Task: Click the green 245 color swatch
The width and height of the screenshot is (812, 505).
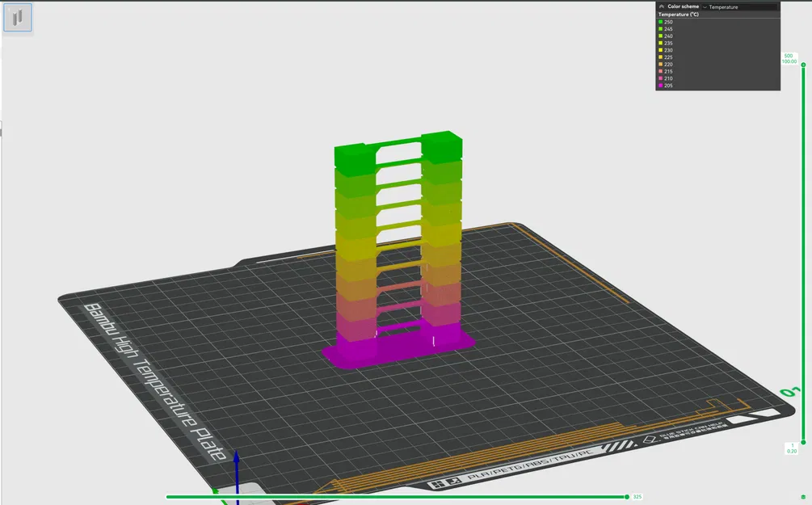Action: pos(661,29)
